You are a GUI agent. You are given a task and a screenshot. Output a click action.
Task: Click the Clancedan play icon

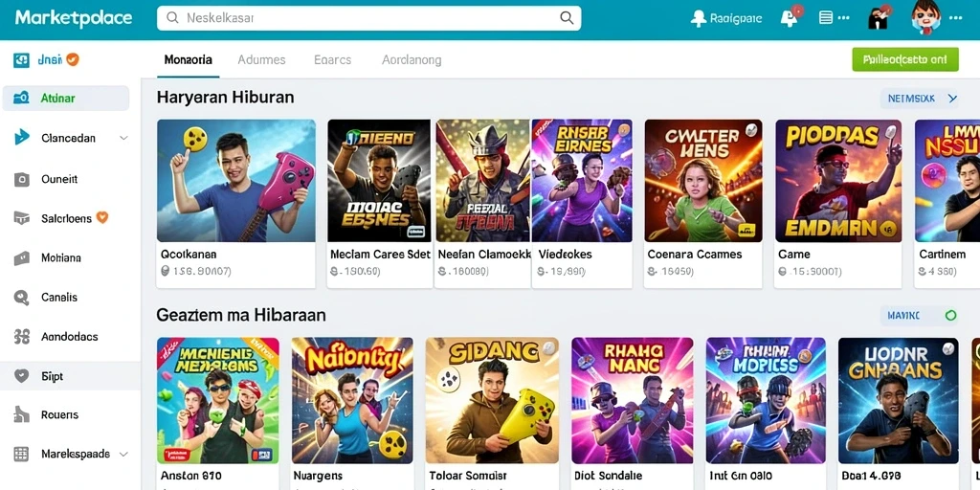(21, 138)
